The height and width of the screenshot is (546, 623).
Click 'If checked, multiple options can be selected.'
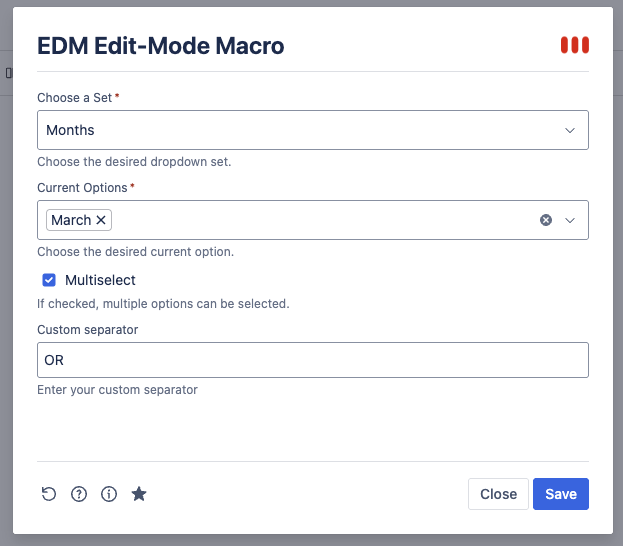click(163, 304)
